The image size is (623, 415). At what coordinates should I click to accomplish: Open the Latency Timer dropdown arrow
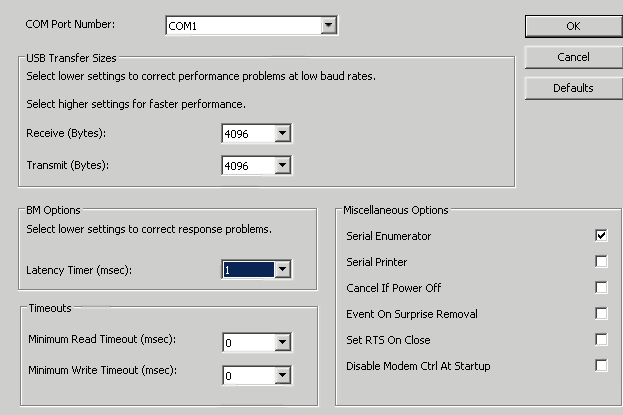282,270
